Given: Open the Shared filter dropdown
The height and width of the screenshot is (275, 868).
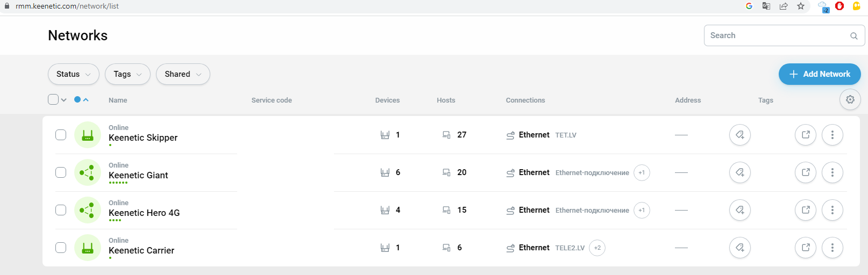Looking at the screenshot, I should pos(183,74).
